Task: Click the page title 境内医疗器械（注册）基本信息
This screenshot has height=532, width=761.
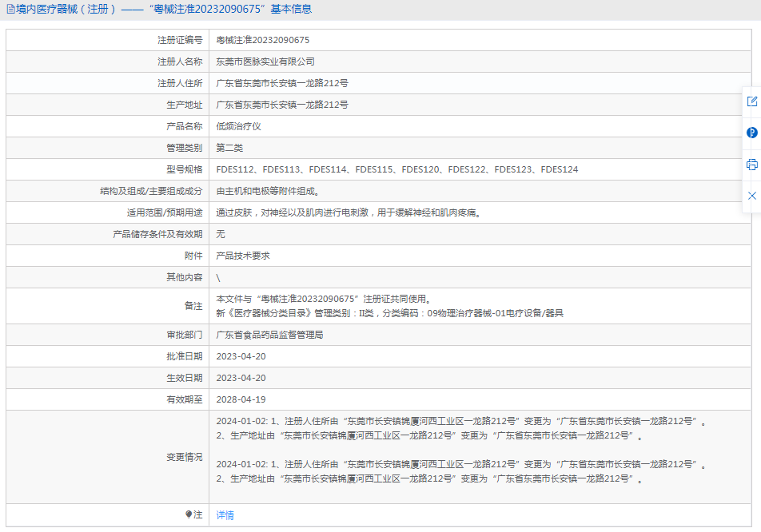Action: pos(164,10)
